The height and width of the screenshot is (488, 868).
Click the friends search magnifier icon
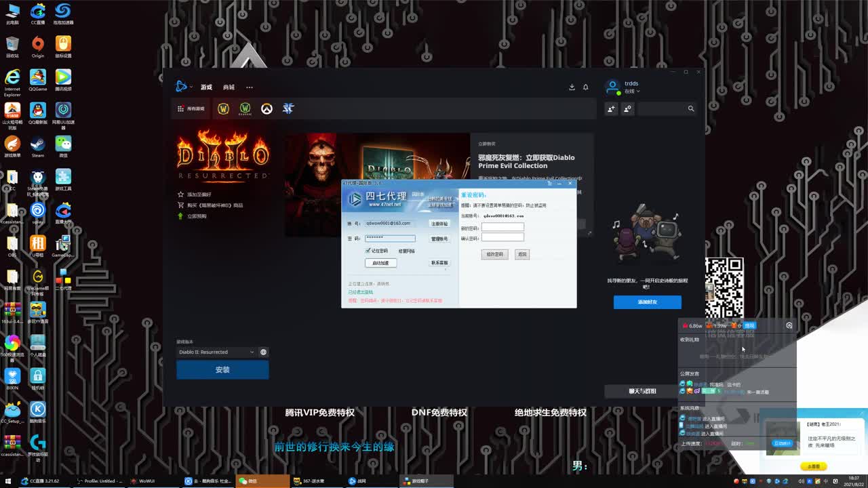coord(691,108)
